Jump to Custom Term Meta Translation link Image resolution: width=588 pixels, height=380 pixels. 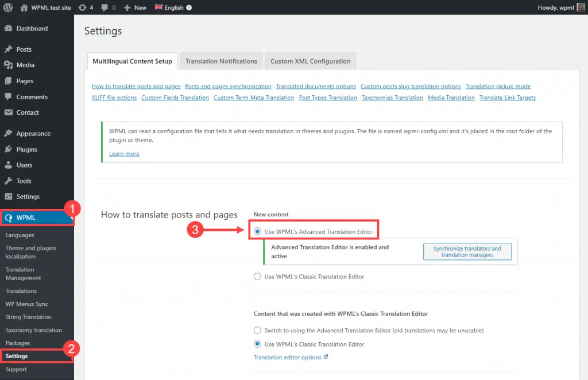tap(254, 98)
